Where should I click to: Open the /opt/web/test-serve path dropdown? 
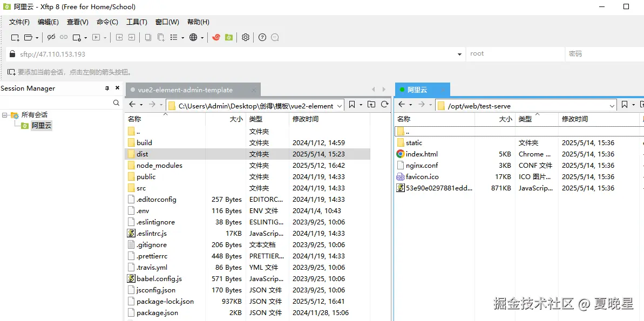[x=612, y=106]
